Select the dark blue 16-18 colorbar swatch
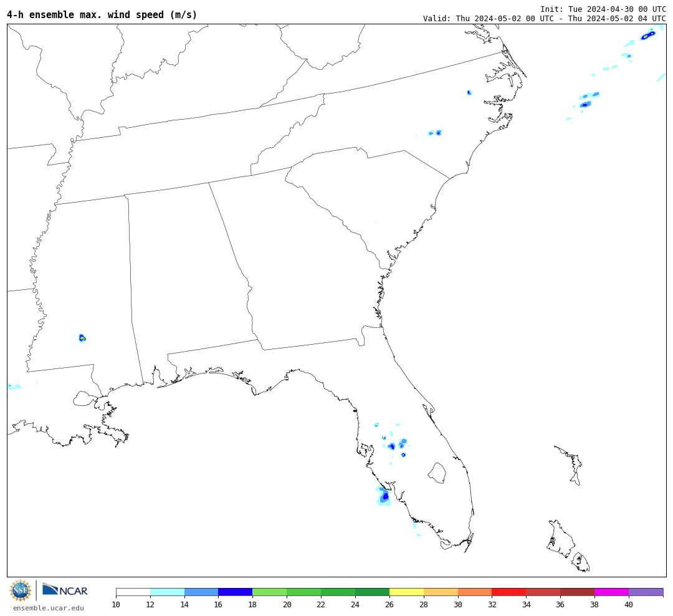This screenshot has width=673, height=616. pyautogui.click(x=236, y=592)
